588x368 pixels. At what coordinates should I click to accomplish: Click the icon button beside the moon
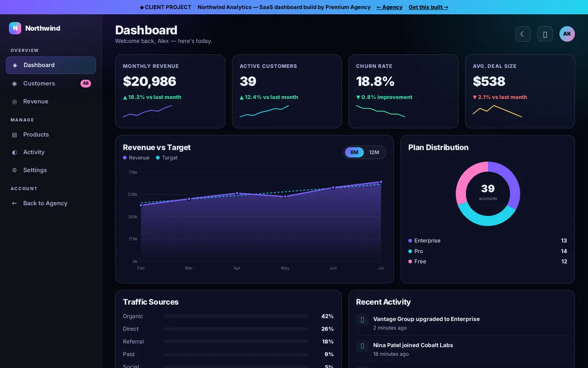545,34
